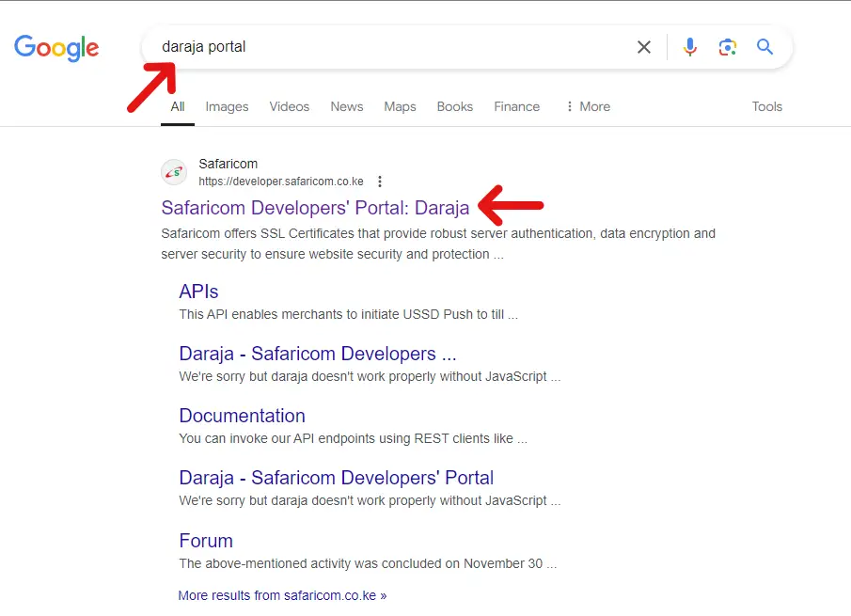
Task: Open Google Lens image search icon
Action: [727, 47]
